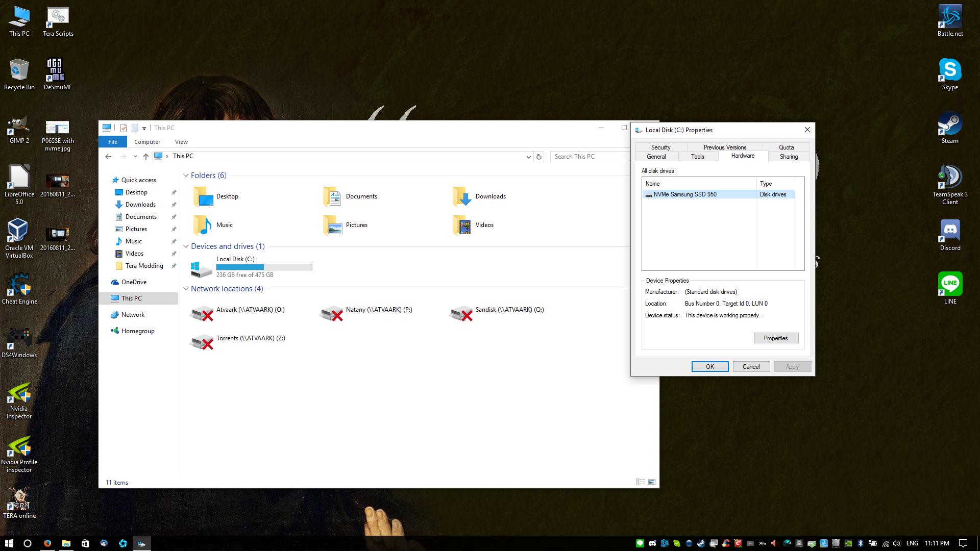The width and height of the screenshot is (980, 551).
Task: Select the Natany (P:) network drive
Action: click(366, 313)
